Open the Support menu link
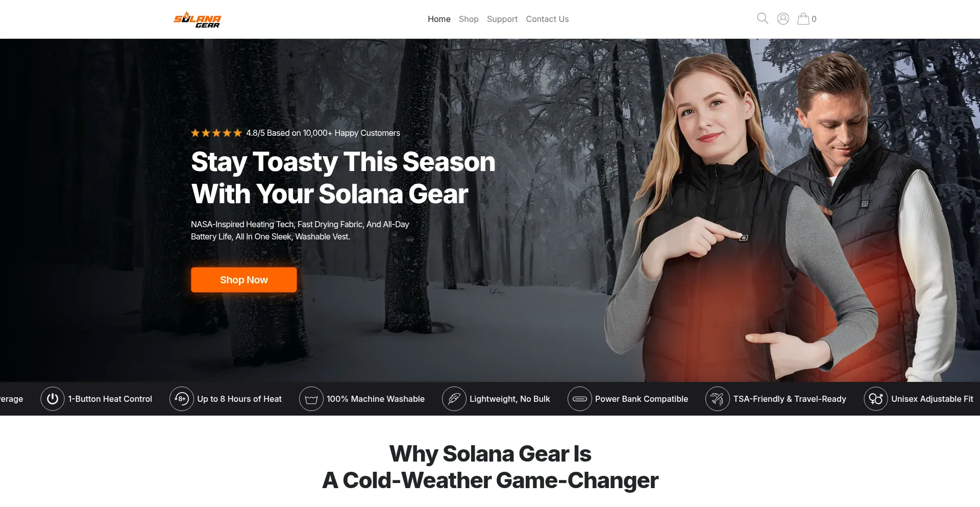980x507 pixels. pos(502,19)
